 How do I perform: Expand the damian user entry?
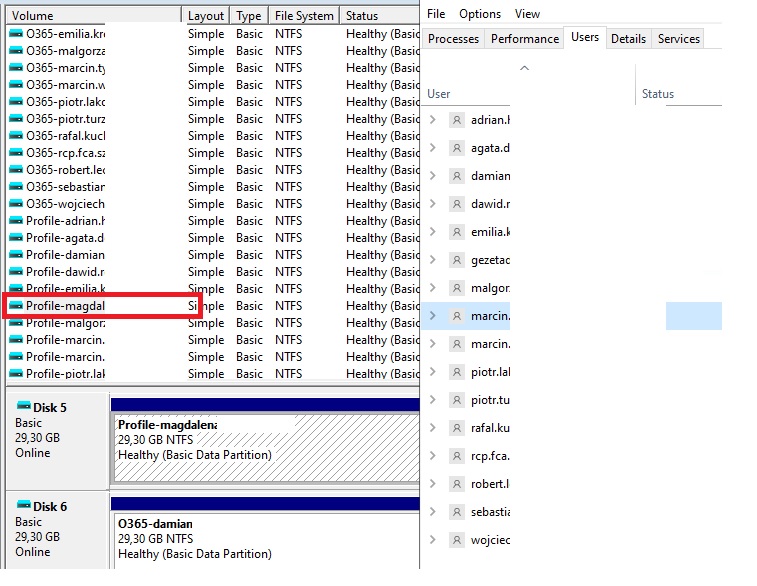point(433,176)
